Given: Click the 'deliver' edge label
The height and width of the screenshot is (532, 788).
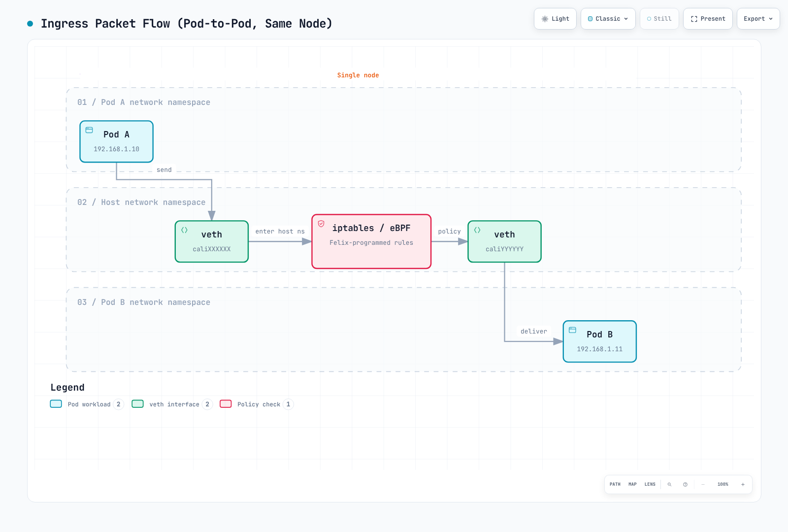Looking at the screenshot, I should tap(534, 332).
